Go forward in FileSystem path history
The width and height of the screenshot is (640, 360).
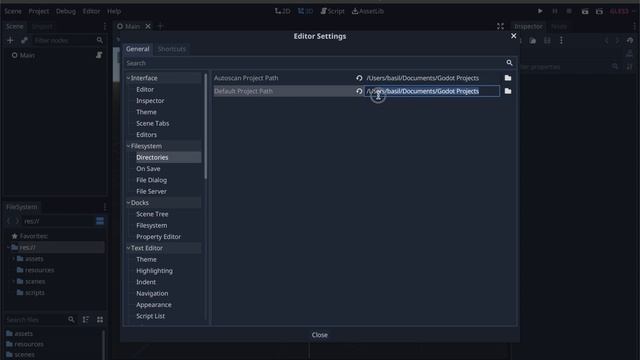tap(17, 221)
